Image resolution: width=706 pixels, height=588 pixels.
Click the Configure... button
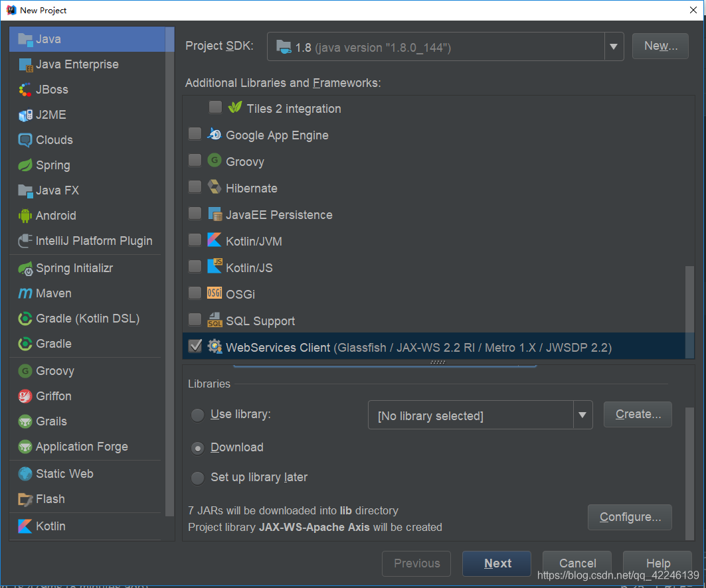(x=630, y=518)
